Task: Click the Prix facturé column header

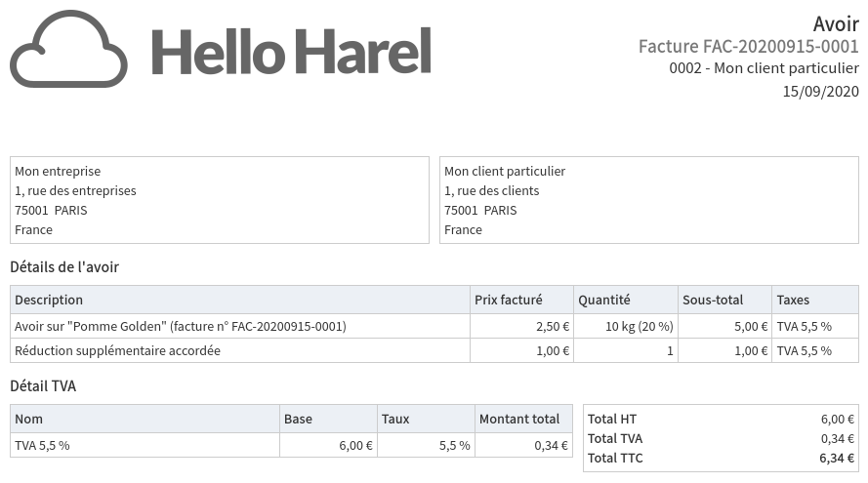Action: click(x=508, y=300)
